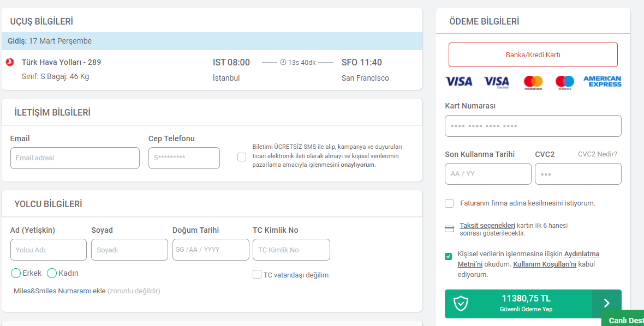The image size is (644, 326).
Task: Open Canlı Destek chat button
Action: pyautogui.click(x=623, y=319)
